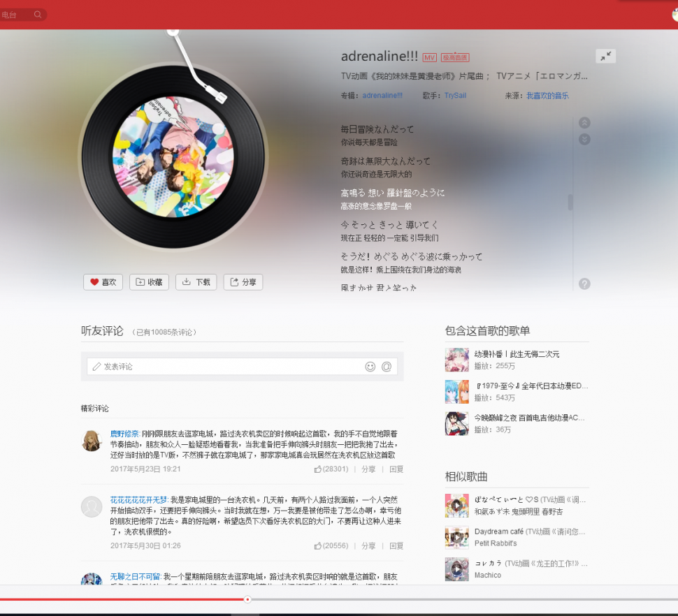The height and width of the screenshot is (616, 678).
Task: Click the playback progress slider handle
Action: click(247, 599)
